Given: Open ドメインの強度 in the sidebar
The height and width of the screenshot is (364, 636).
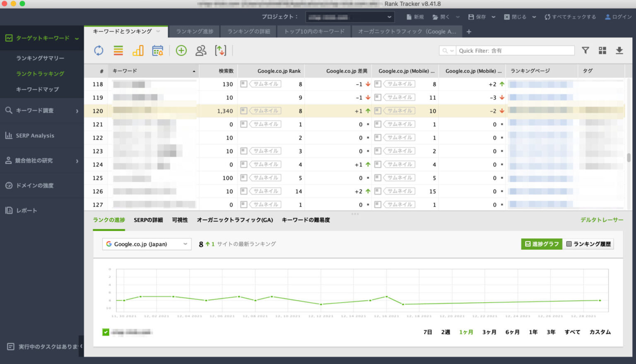Looking at the screenshot, I should 35,186.
